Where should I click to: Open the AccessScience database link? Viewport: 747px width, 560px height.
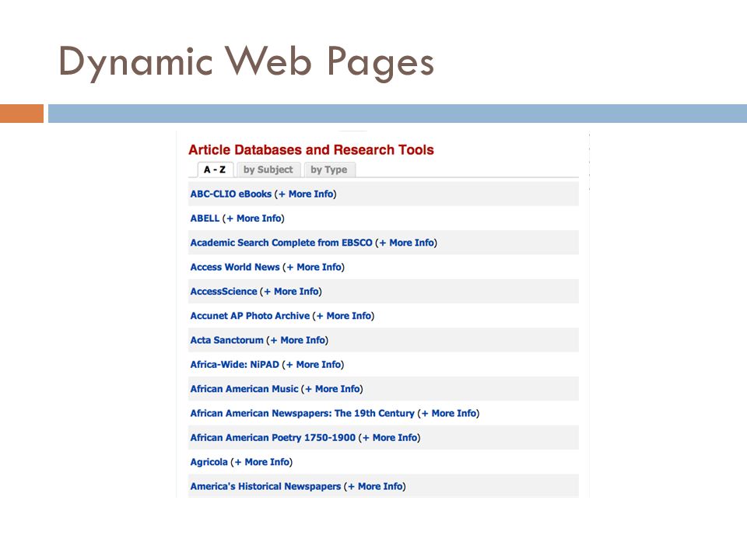coord(223,291)
